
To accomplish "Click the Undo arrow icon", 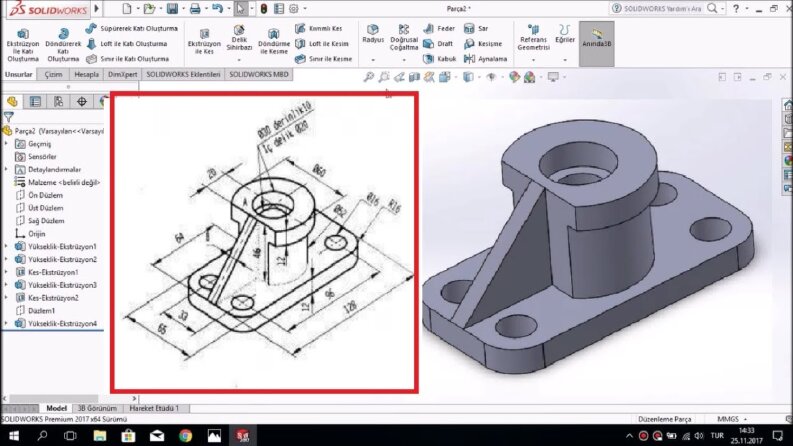I will pyautogui.click(x=217, y=9).
